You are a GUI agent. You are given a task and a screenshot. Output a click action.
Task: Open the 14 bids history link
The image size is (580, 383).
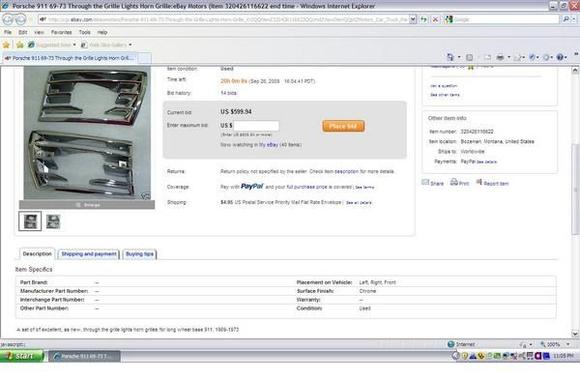tap(229, 93)
